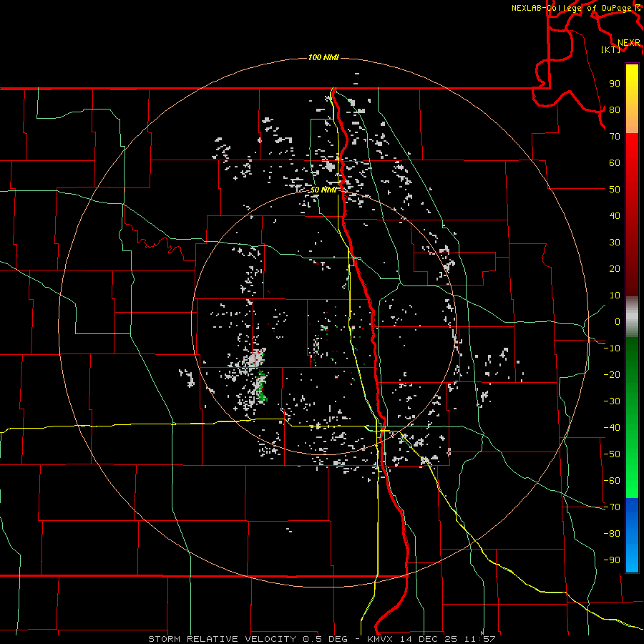
Task: Click the 10 value on velocity scale
Action: 615,296
